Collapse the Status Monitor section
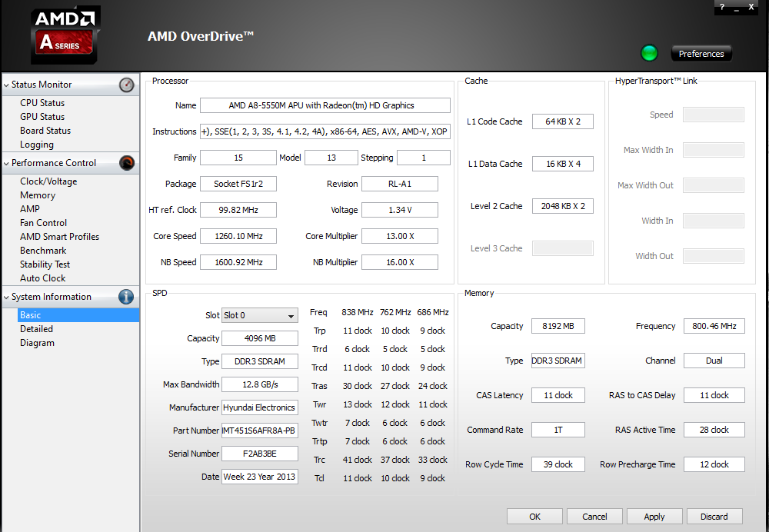 click(x=6, y=85)
